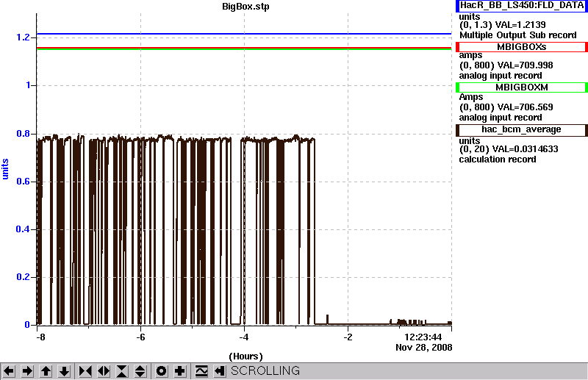Click the red MBIGBOXs trace line
The image size is (588, 380).
pyautogui.click(x=244, y=48)
